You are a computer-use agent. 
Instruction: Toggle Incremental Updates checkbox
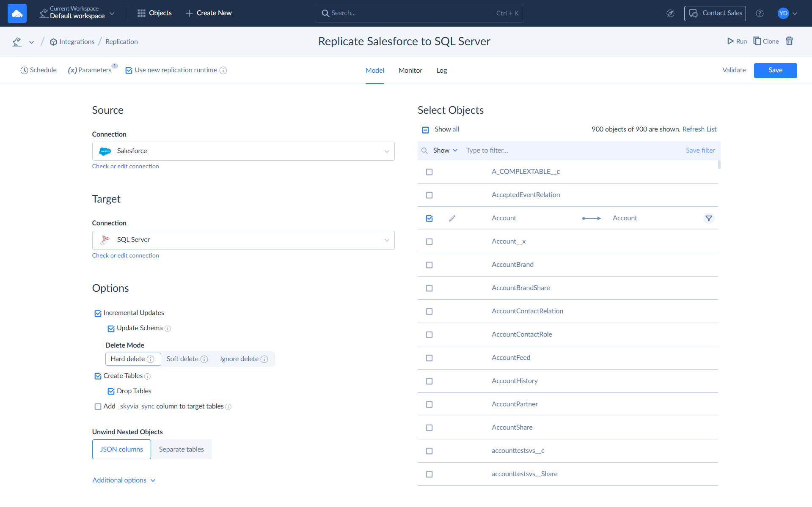click(98, 313)
